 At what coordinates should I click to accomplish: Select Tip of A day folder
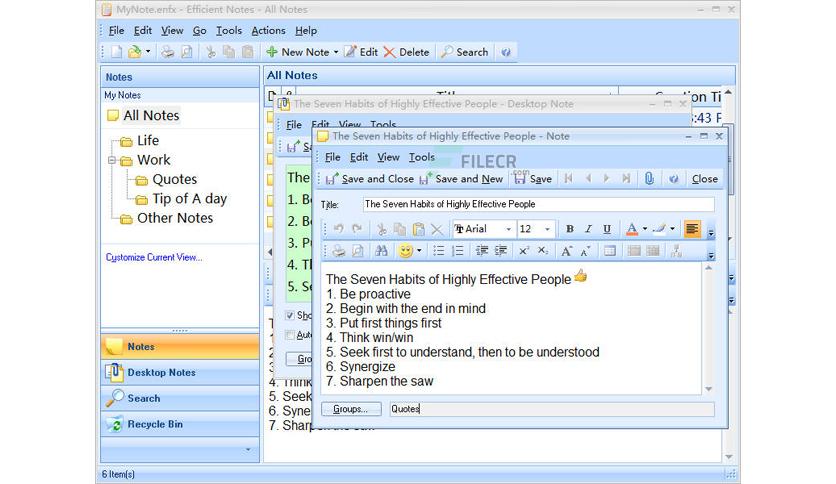coord(189,199)
